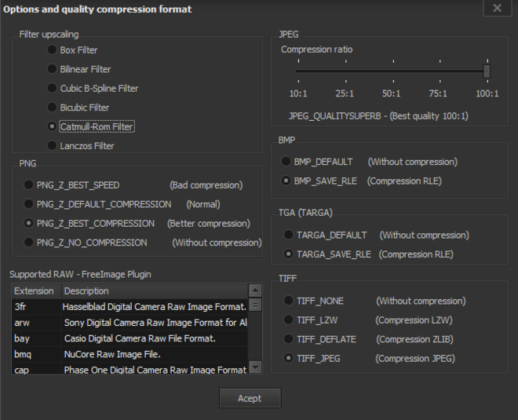Screen dimensions: 518x420
Task: Click the JPEG compression ratio slider handle
Action: (x=487, y=71)
